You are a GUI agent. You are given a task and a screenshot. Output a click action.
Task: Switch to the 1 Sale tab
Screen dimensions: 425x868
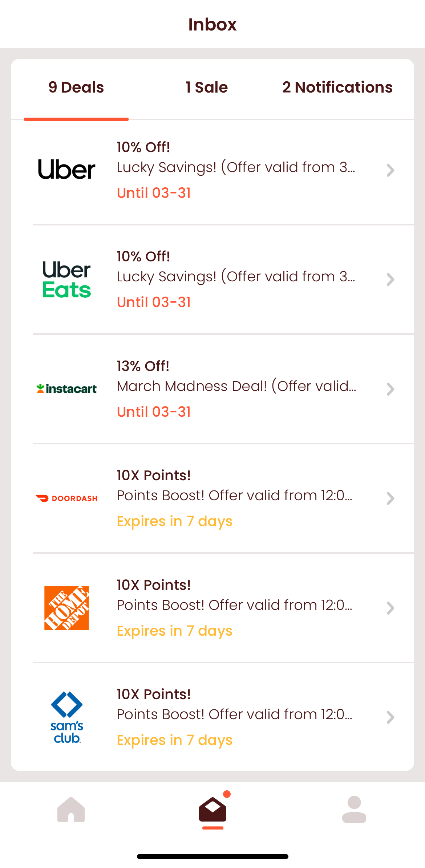click(x=206, y=87)
